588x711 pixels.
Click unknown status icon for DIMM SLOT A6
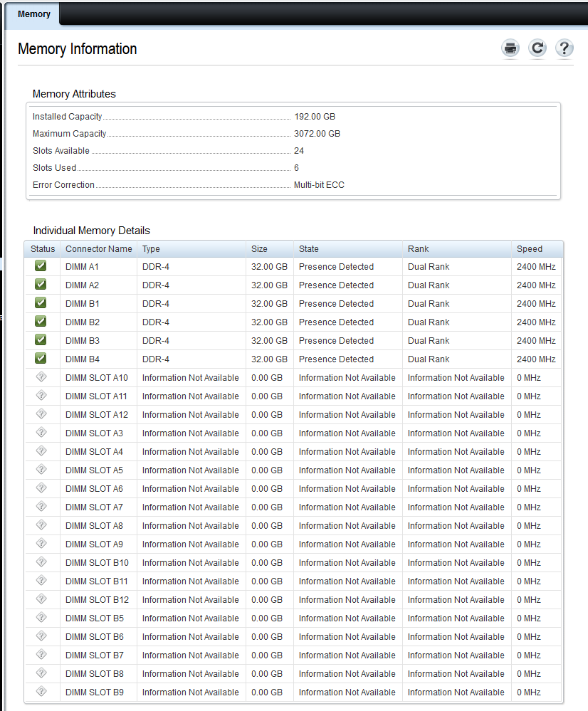(41, 488)
